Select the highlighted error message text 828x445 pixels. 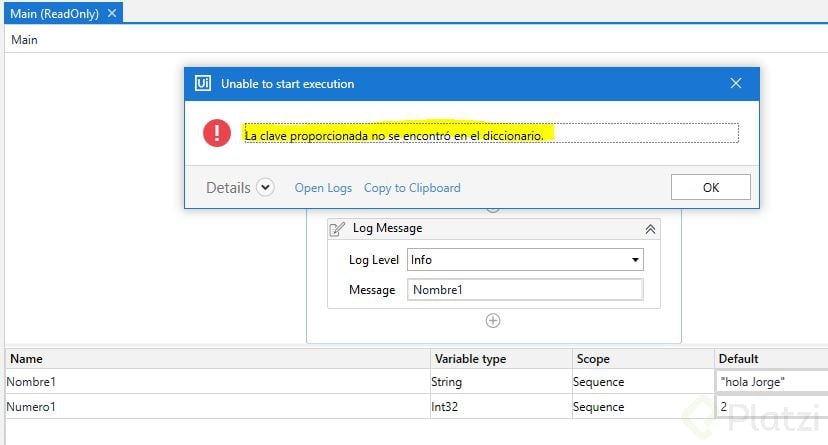(x=394, y=136)
